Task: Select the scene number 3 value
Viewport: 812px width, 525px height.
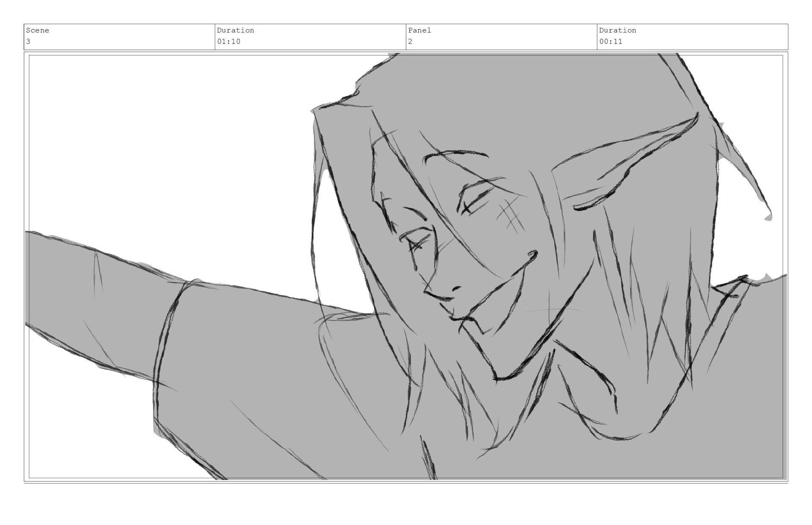Action: (x=28, y=41)
